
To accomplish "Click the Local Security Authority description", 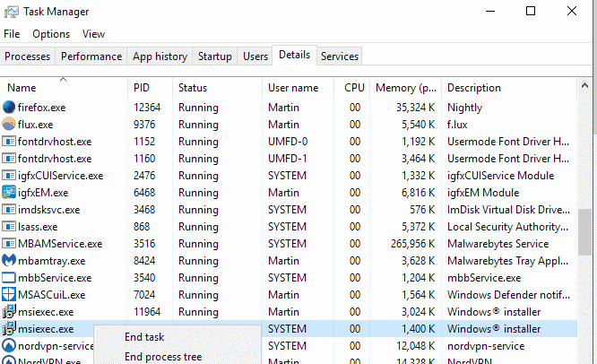I will tap(507, 227).
